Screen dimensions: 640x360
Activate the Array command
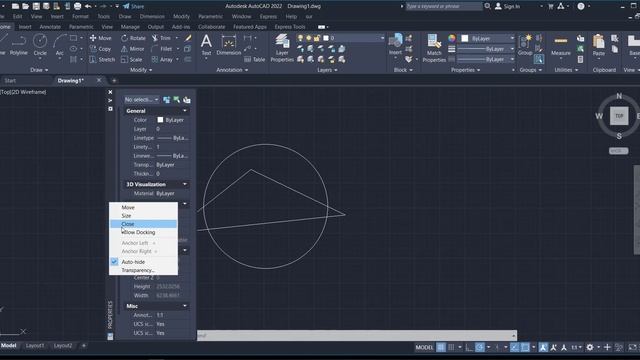point(162,59)
